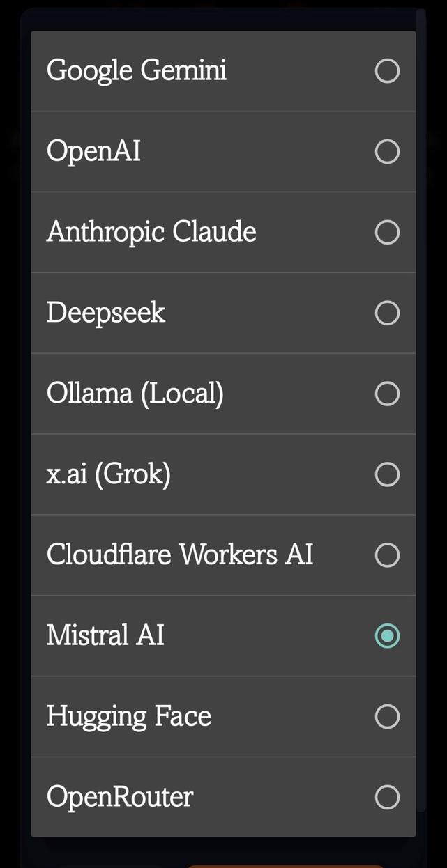Pick the Deepseek radio button
This screenshot has width=447, height=868.
pos(387,313)
